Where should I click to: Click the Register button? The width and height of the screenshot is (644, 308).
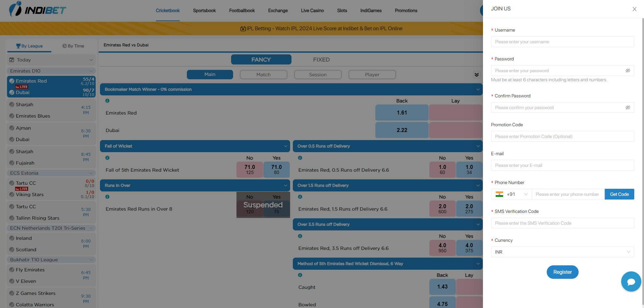[562, 272]
